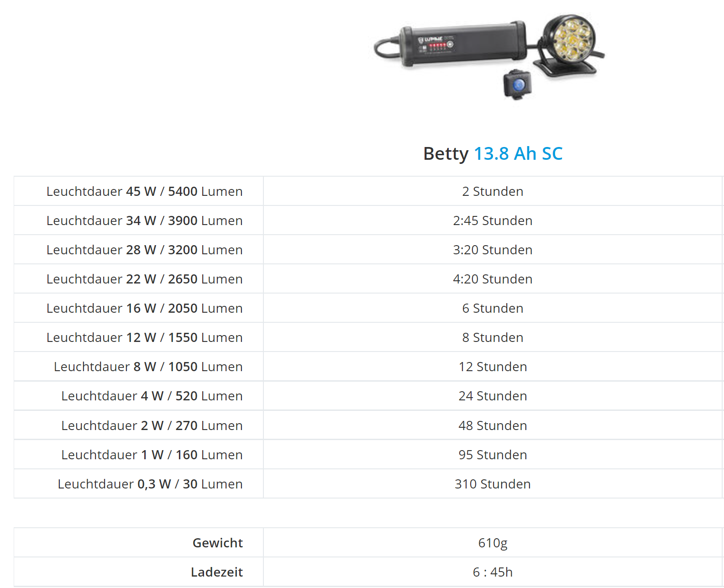Select the Leuchtdauer 34 W / 3900 Lumen label
This screenshot has height=588, width=724.
(144, 220)
